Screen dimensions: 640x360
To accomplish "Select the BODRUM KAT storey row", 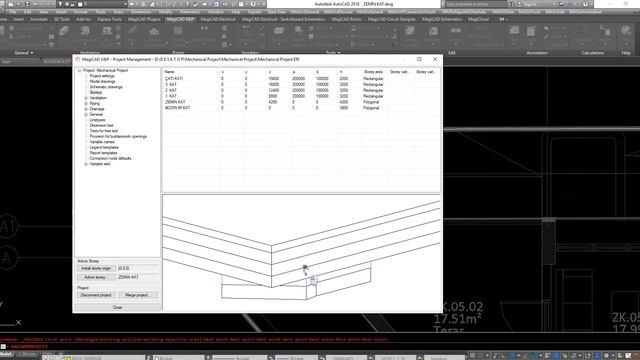I will 301,108.
